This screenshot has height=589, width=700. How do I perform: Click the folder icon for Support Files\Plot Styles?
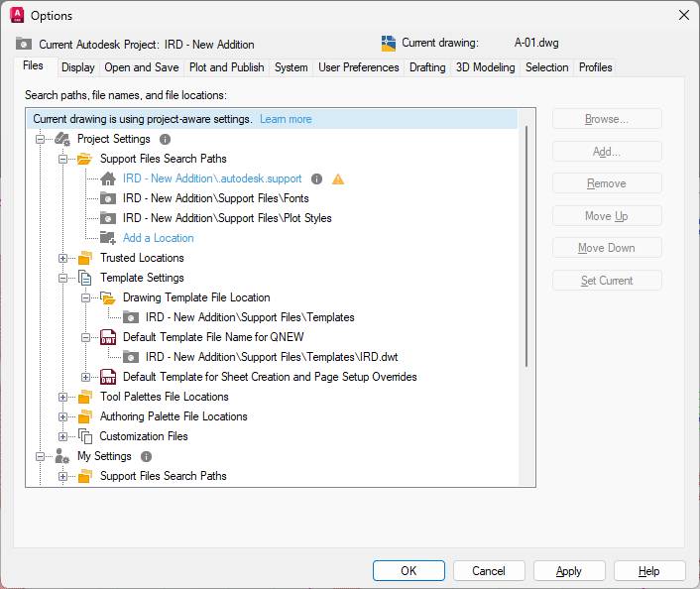[x=108, y=218]
